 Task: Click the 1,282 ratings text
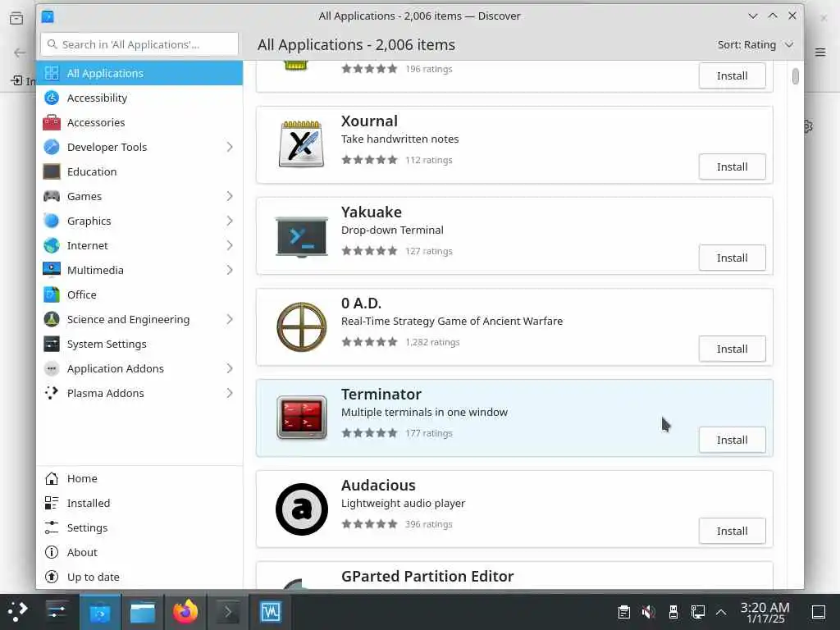point(432,342)
